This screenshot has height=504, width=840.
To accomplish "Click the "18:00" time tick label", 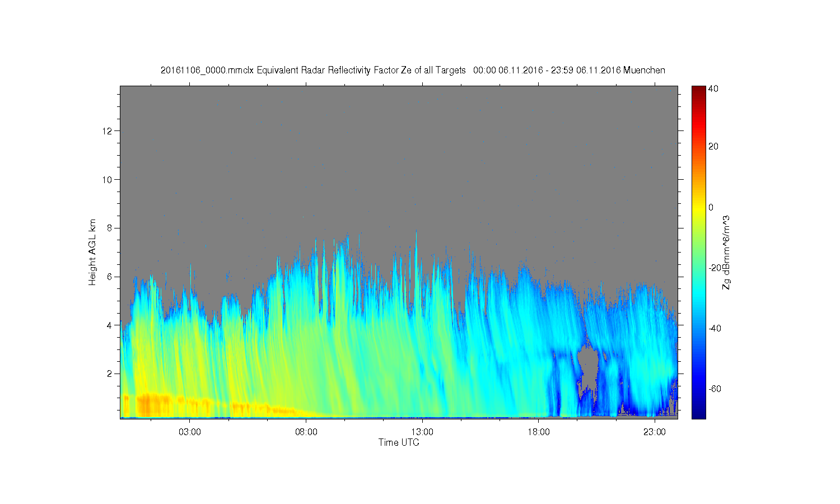I will pos(539,432).
